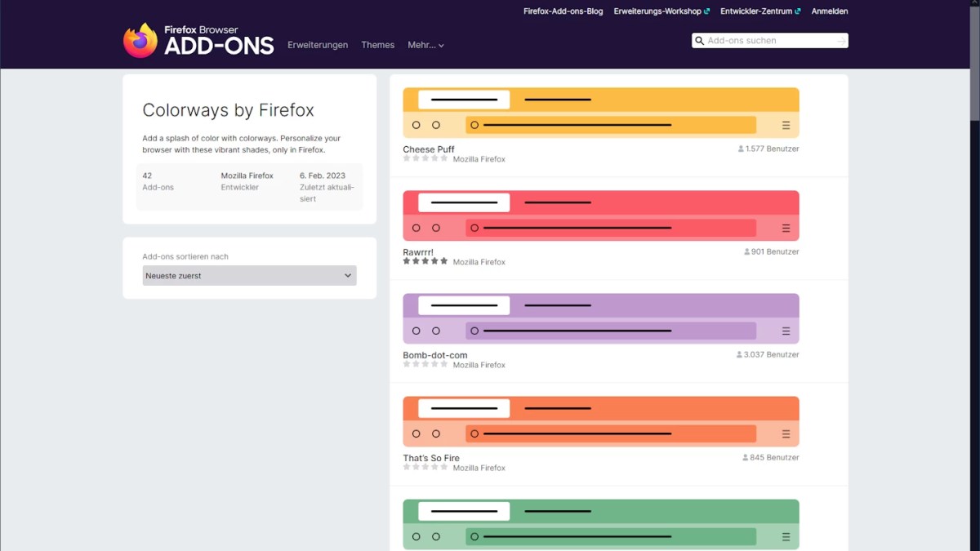The height and width of the screenshot is (551, 980).
Task: Click the external link icon next to Erweiterungs-Workshop
Action: click(706, 11)
